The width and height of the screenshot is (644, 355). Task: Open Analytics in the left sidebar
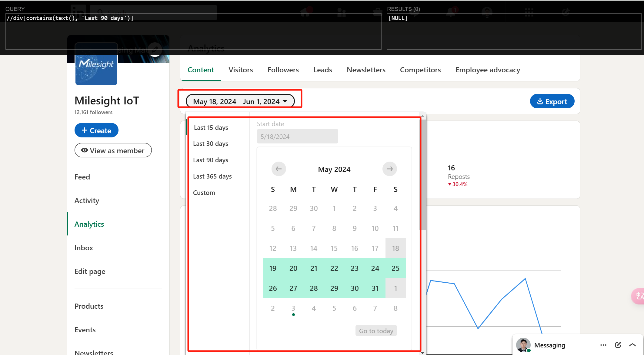click(x=89, y=224)
